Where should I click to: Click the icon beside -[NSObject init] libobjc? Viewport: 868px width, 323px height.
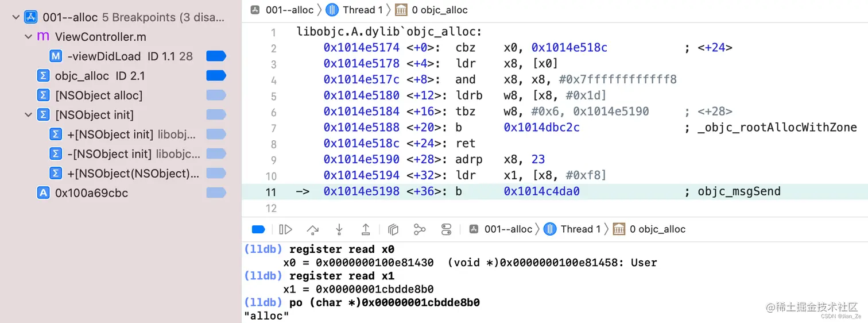pyautogui.click(x=56, y=154)
